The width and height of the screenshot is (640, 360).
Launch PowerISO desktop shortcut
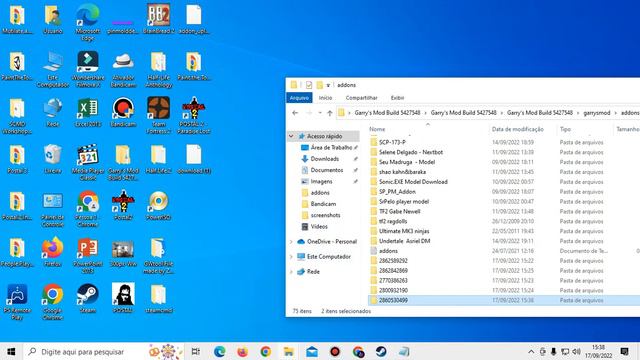(158, 206)
